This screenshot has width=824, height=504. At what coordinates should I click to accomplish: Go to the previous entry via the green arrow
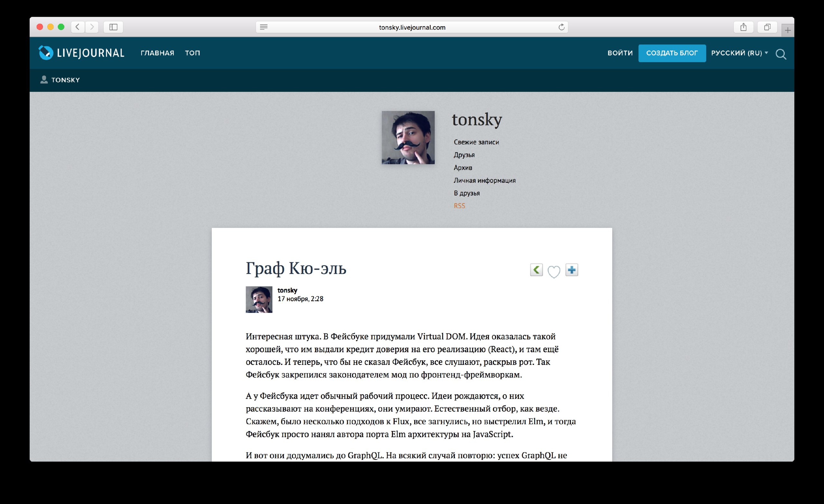(536, 270)
